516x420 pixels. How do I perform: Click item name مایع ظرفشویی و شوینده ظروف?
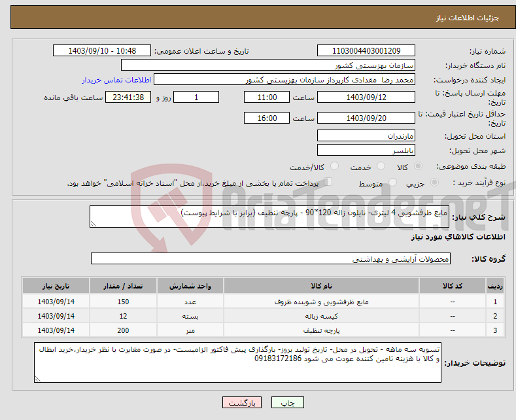pyautogui.click(x=321, y=302)
